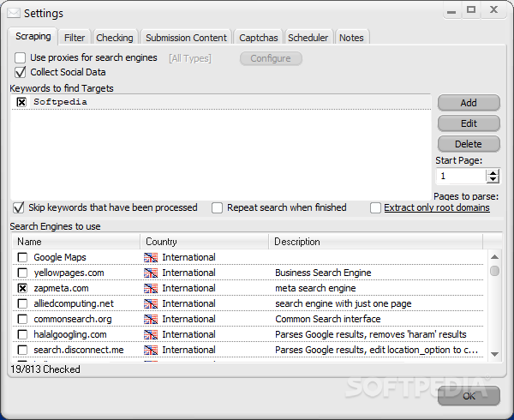Click the greyed-out Configure proxies button
The image size is (514, 420).
coord(271,58)
